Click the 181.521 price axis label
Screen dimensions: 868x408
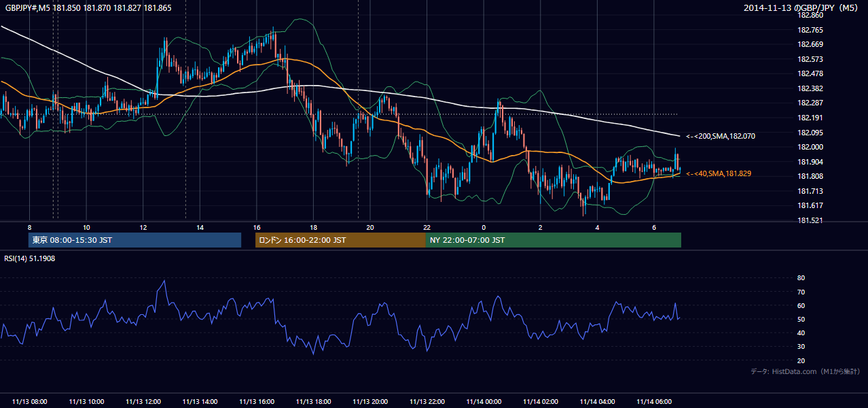click(x=811, y=220)
